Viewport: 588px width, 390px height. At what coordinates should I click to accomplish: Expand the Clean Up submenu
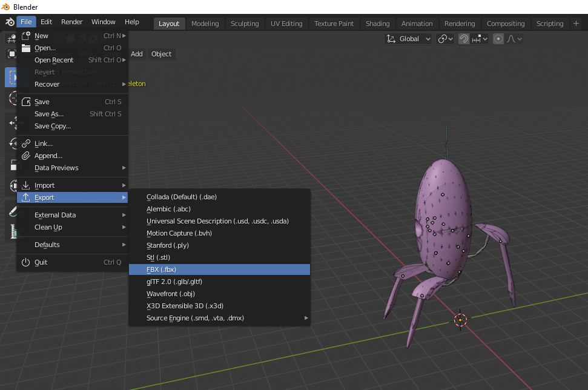pyautogui.click(x=124, y=227)
